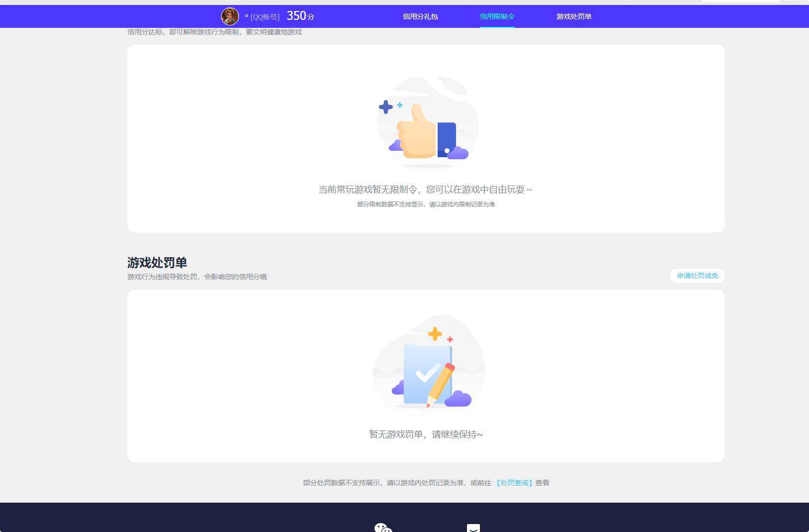The image size is (809, 532).
Task: Click text 部分限制数据不支持显示
Action: tap(391, 205)
